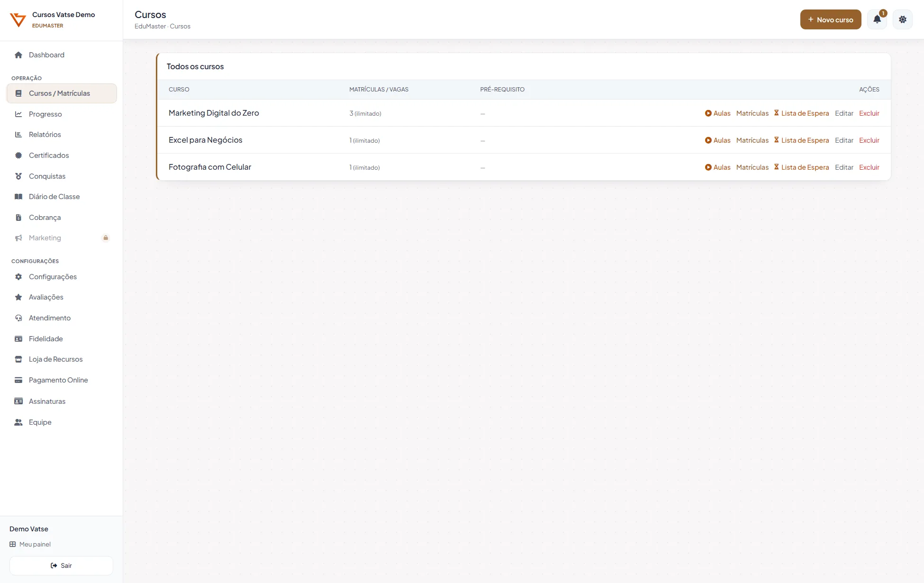Click the Dashboard home icon
The width and height of the screenshot is (924, 583).
pyautogui.click(x=18, y=55)
